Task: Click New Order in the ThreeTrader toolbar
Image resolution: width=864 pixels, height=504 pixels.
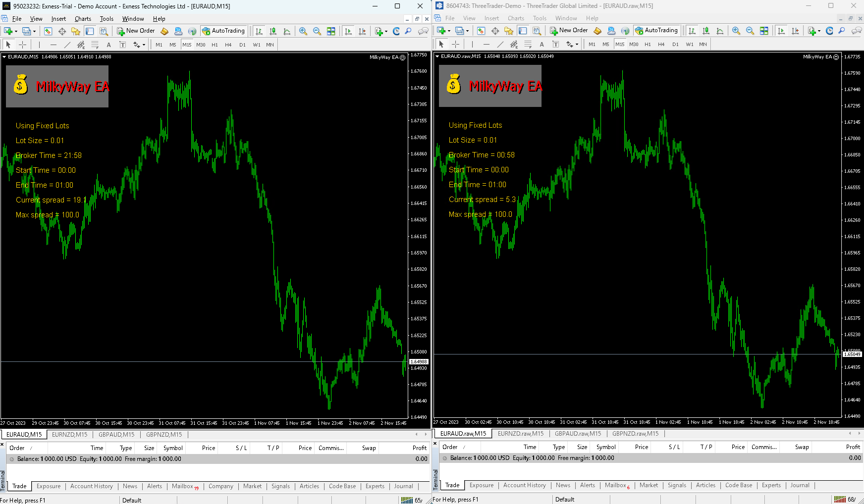Action: pyautogui.click(x=569, y=31)
